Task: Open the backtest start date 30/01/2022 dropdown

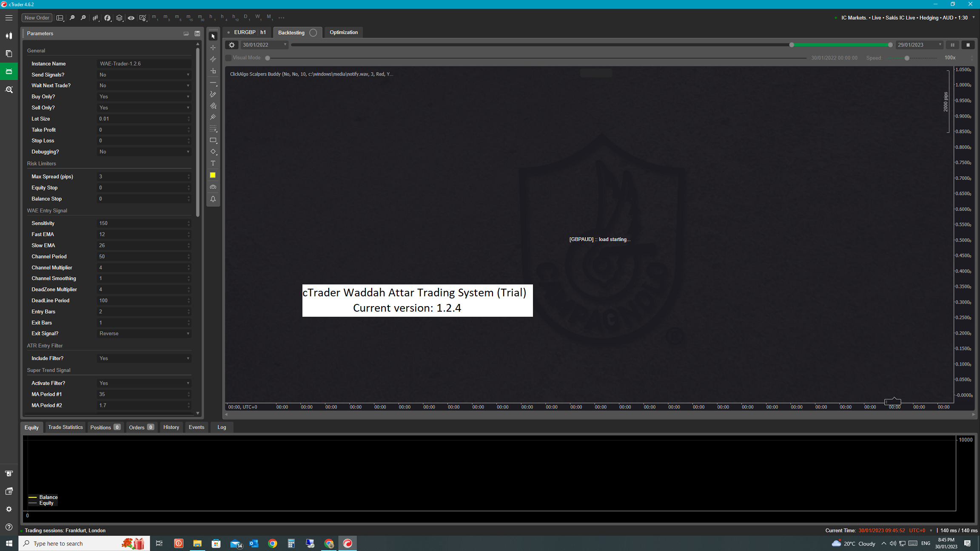Action: coord(264,45)
